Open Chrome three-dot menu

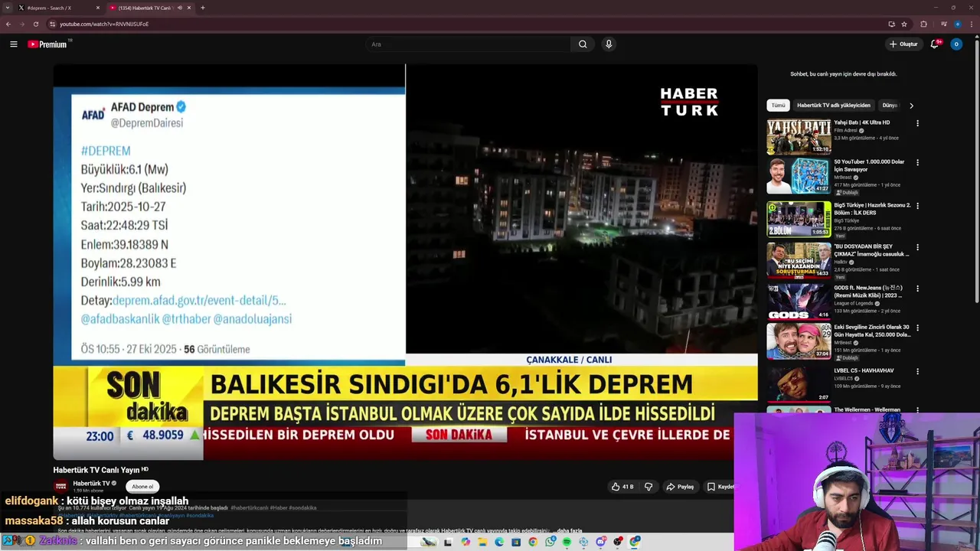tap(972, 24)
